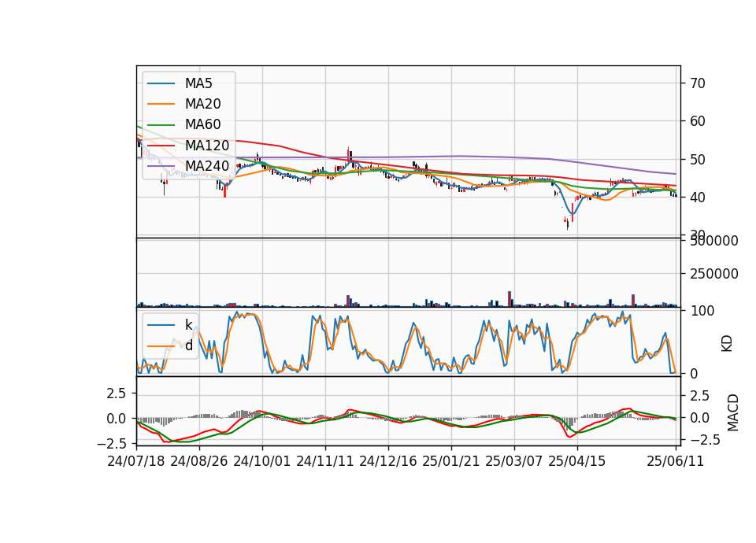Screen dimensions: 756x543
Task: Click the KD vertical axis title
Action: coord(727,344)
